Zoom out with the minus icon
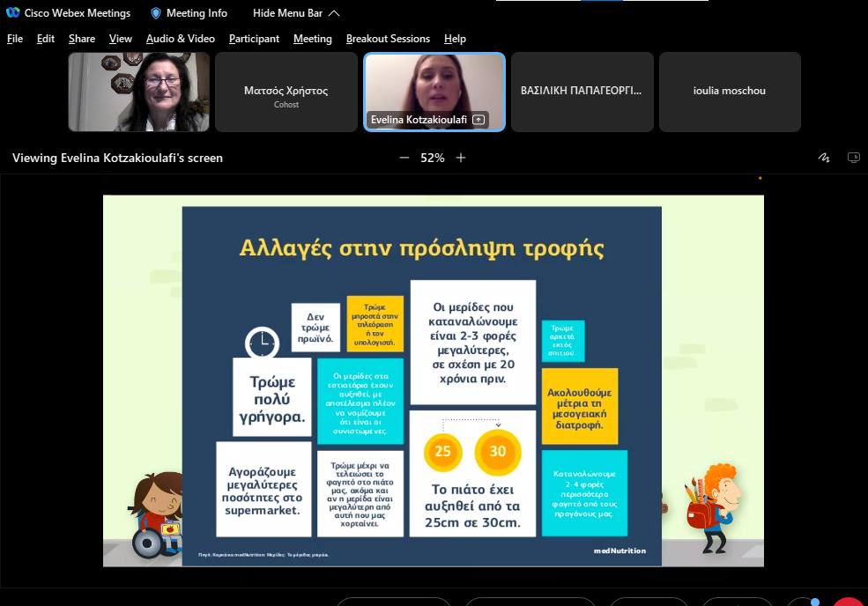This screenshot has height=606, width=868. [404, 158]
